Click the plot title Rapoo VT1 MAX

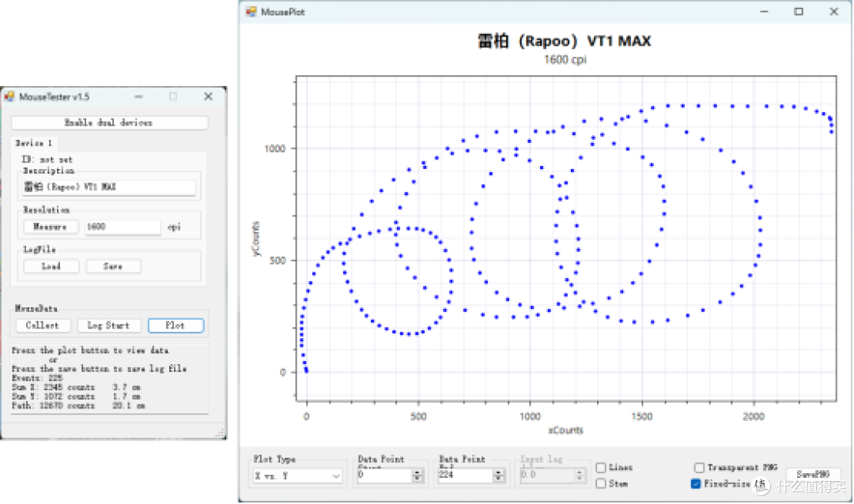point(565,41)
